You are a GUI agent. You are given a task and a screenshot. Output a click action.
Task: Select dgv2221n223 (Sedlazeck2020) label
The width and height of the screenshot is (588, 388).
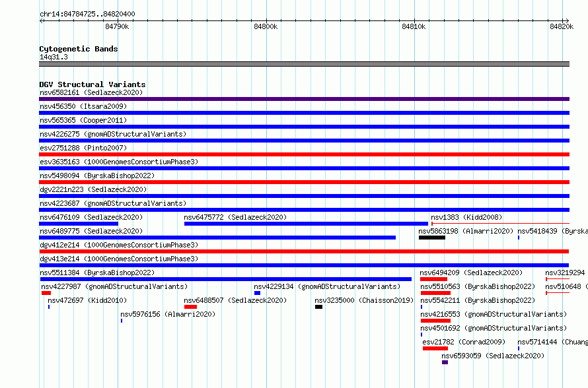coord(93,189)
